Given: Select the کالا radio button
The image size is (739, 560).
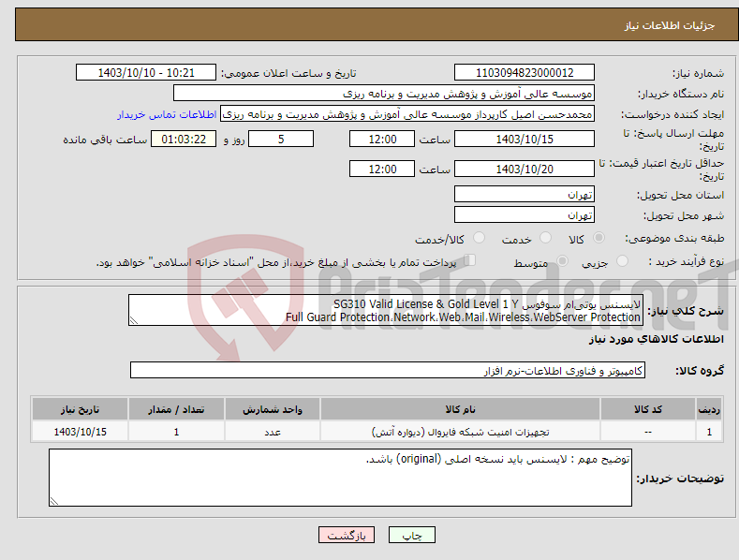Looking at the screenshot, I should coord(599,238).
